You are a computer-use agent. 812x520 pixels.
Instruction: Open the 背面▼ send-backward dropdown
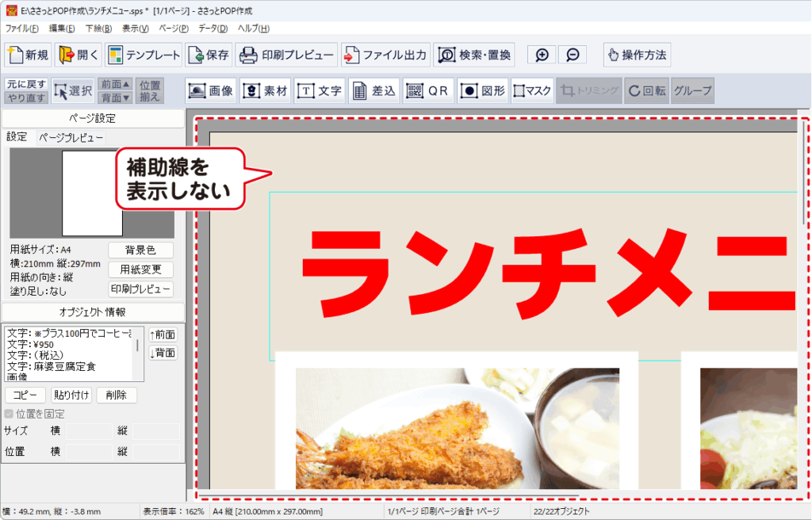(116, 97)
